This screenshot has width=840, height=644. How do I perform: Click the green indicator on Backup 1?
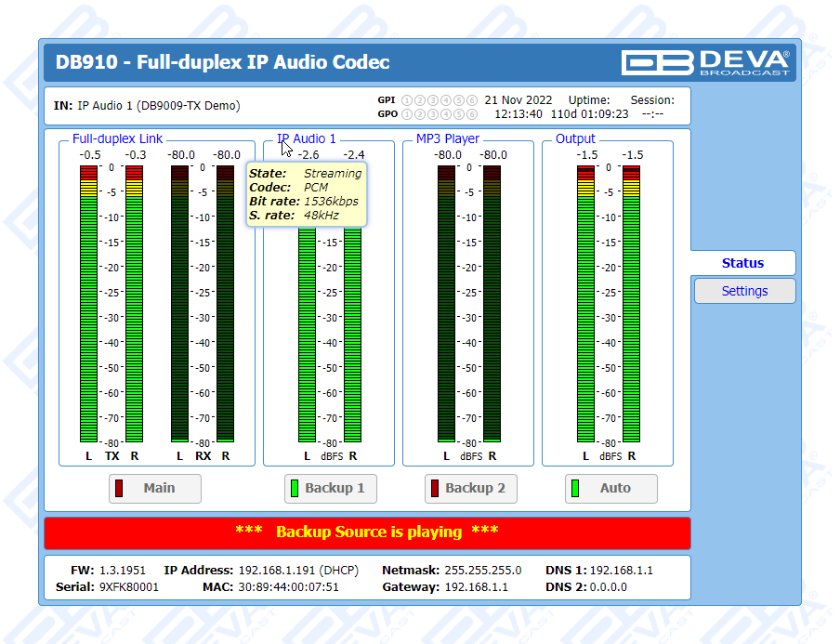click(295, 489)
